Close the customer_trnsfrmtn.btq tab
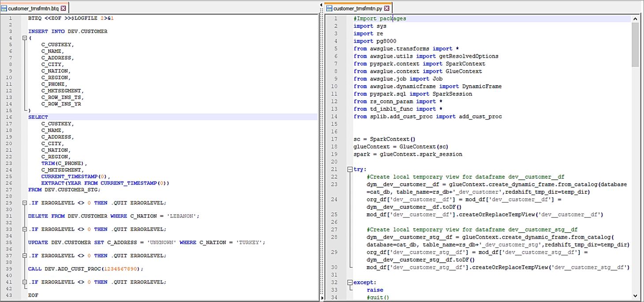 63,8
